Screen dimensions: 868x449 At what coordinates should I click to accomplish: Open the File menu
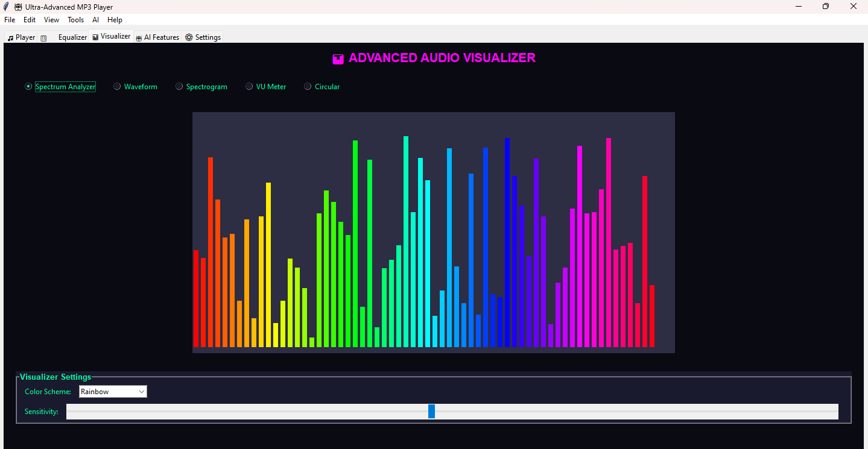[10, 20]
